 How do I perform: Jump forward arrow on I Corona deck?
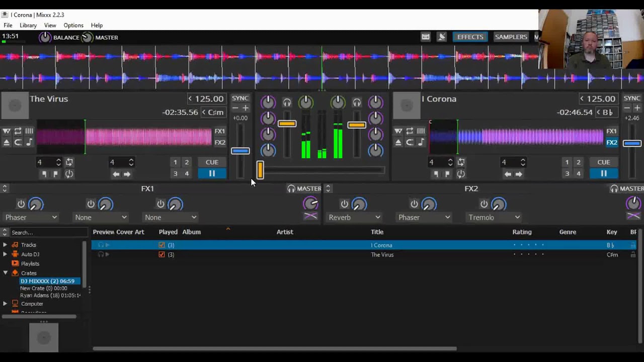(x=519, y=174)
